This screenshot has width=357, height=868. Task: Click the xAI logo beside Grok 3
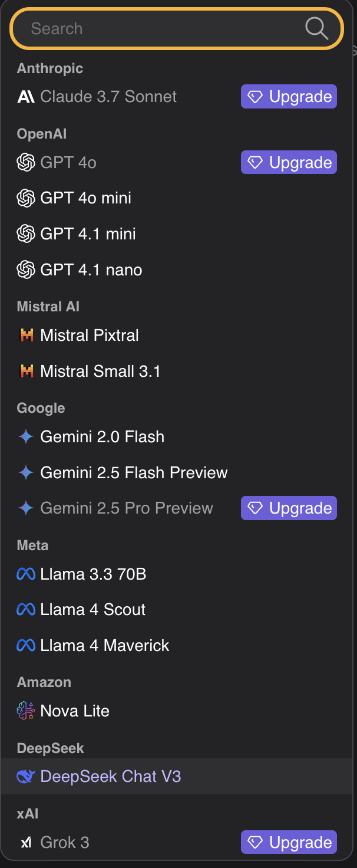click(26, 843)
